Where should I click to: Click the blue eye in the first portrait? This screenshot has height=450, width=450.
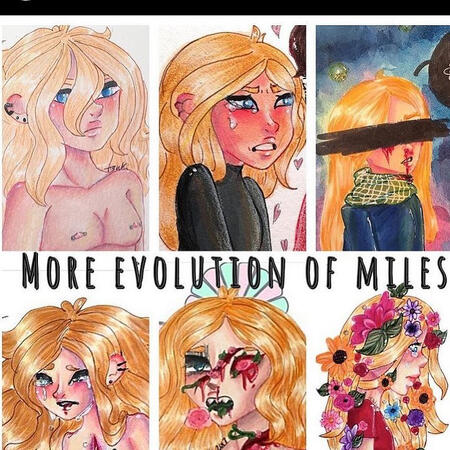[x=109, y=91]
